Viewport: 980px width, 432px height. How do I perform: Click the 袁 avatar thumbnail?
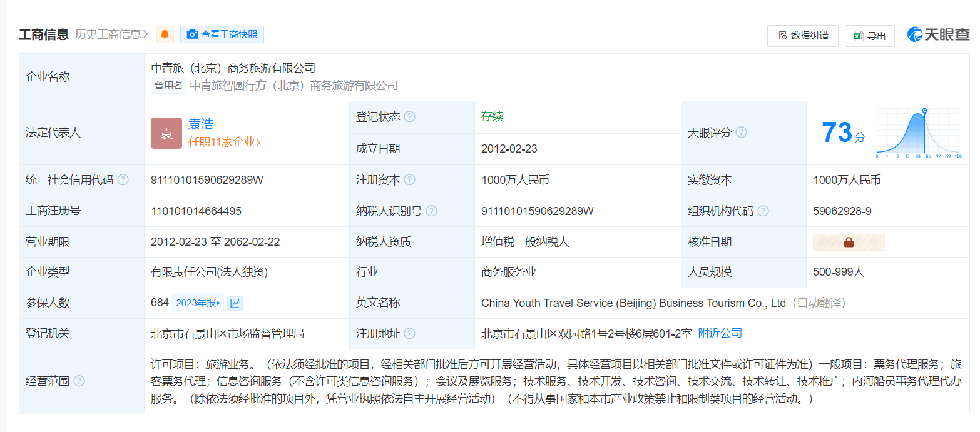pos(166,133)
